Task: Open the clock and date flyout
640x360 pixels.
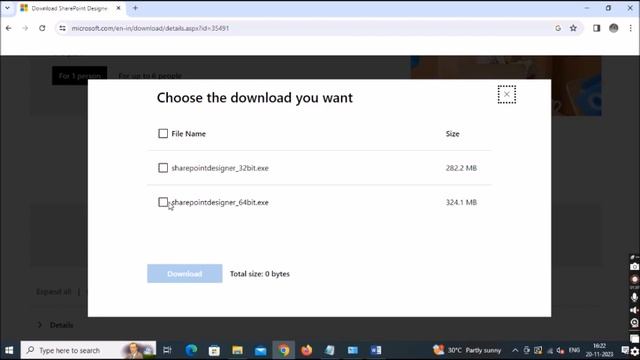Action: tap(600, 350)
